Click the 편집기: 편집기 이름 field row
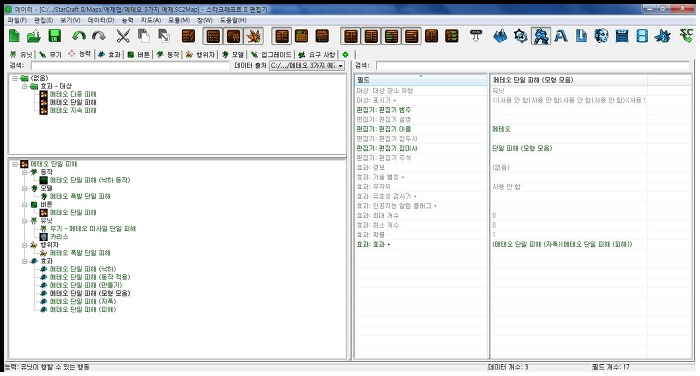This screenshot has height=376, width=700. click(421, 129)
